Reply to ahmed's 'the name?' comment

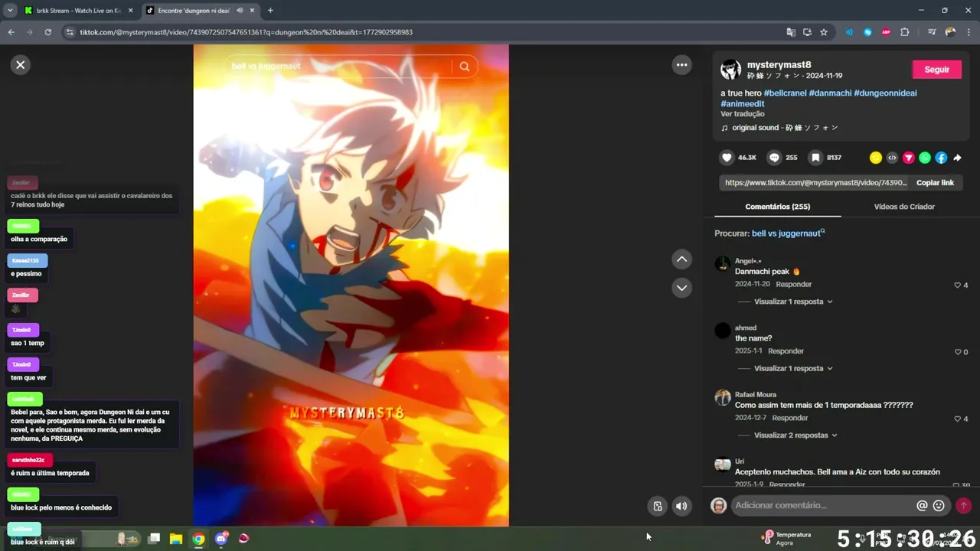(786, 351)
